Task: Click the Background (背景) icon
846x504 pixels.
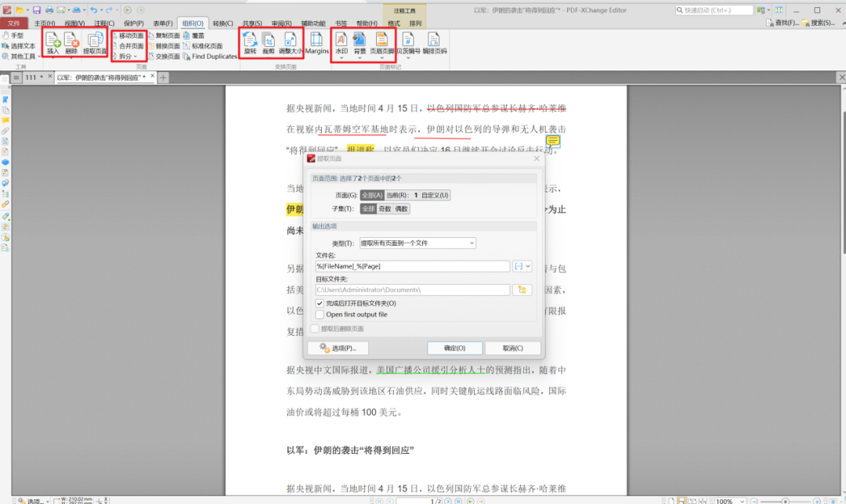Action: [x=360, y=42]
